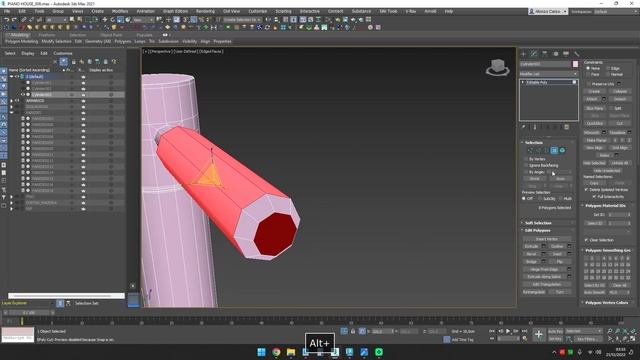Click the Redo icon in main toolbar

[14, 20]
